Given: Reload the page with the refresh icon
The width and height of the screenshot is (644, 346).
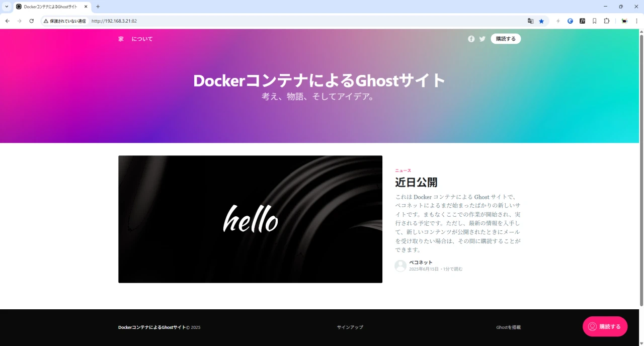Looking at the screenshot, I should [31, 21].
